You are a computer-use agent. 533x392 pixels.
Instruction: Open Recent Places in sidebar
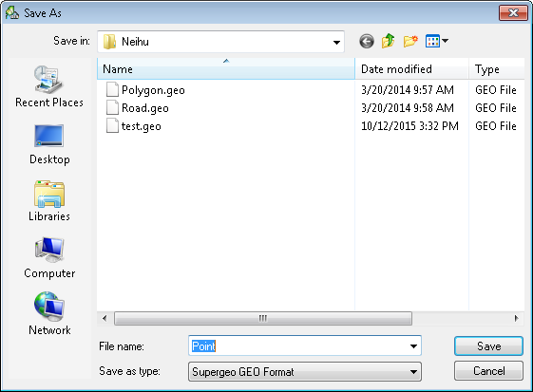coord(49,87)
